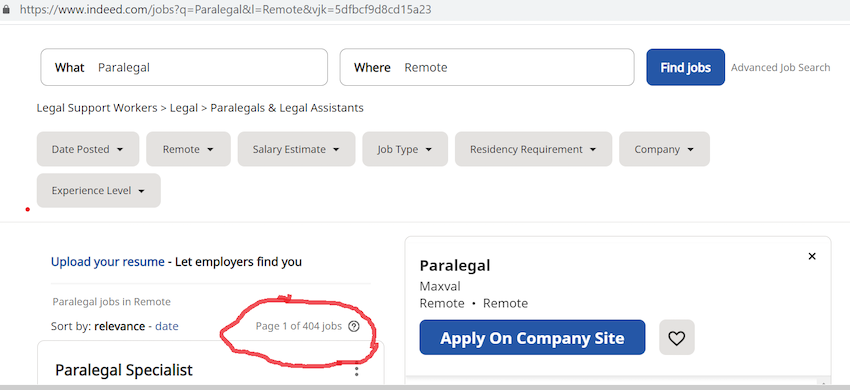Open Legal Support Workers breadcrumb
This screenshot has width=850, height=390.
tap(96, 108)
